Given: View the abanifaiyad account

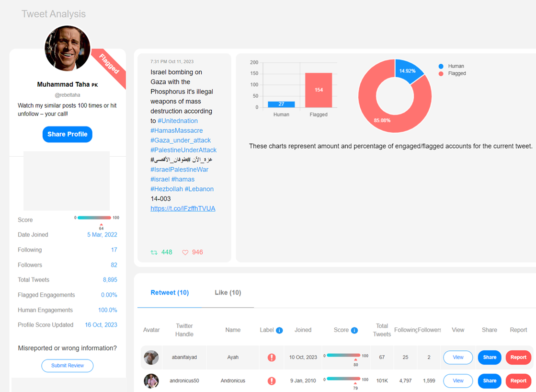Looking at the screenshot, I should click(458, 357).
